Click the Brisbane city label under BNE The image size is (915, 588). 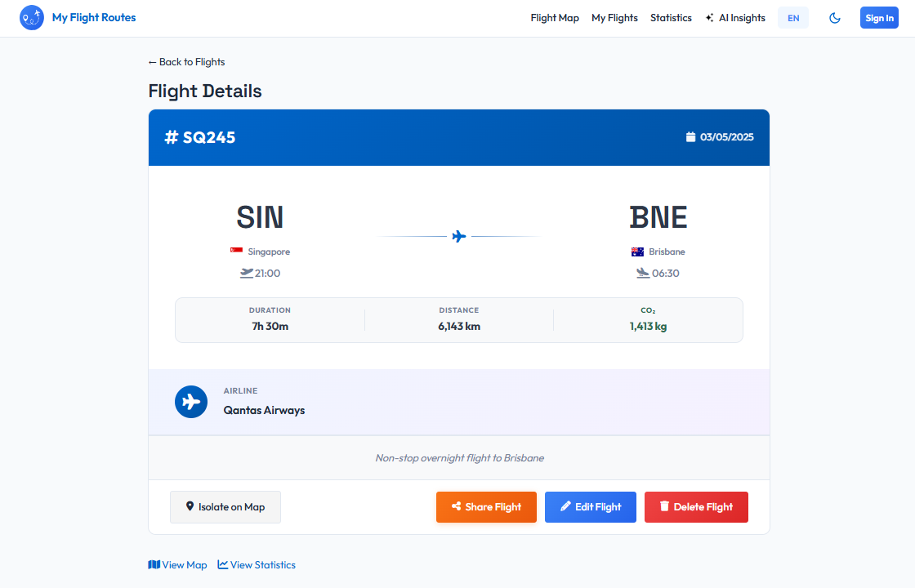(x=667, y=252)
